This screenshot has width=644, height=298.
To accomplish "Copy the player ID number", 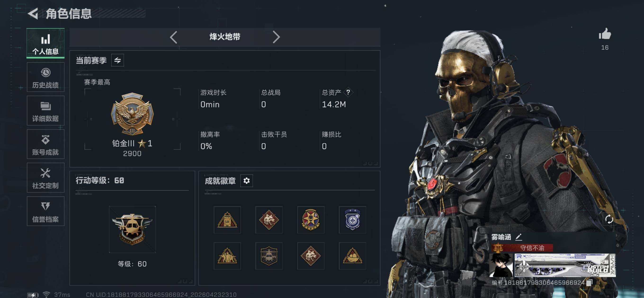I will click(x=589, y=282).
